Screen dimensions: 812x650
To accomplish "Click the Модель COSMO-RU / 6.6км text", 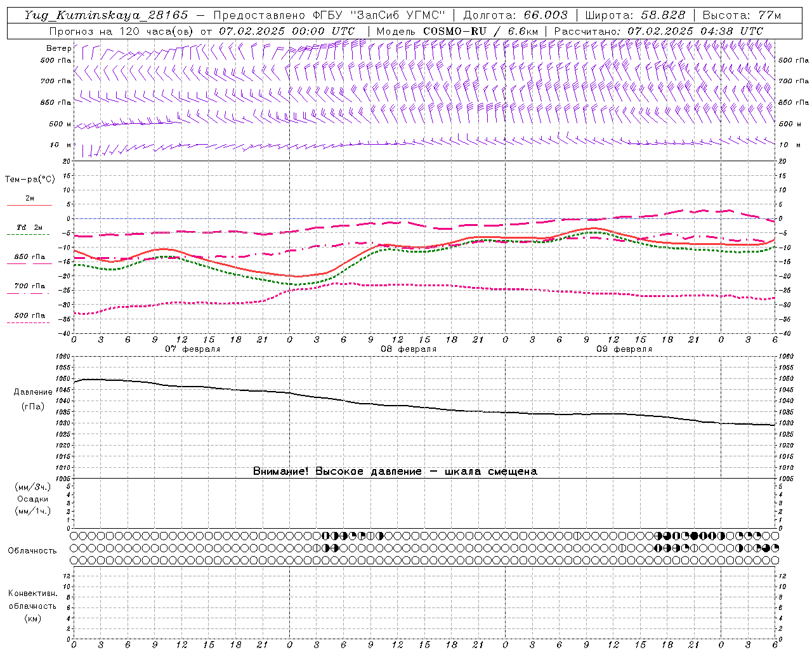I will [x=457, y=31].
